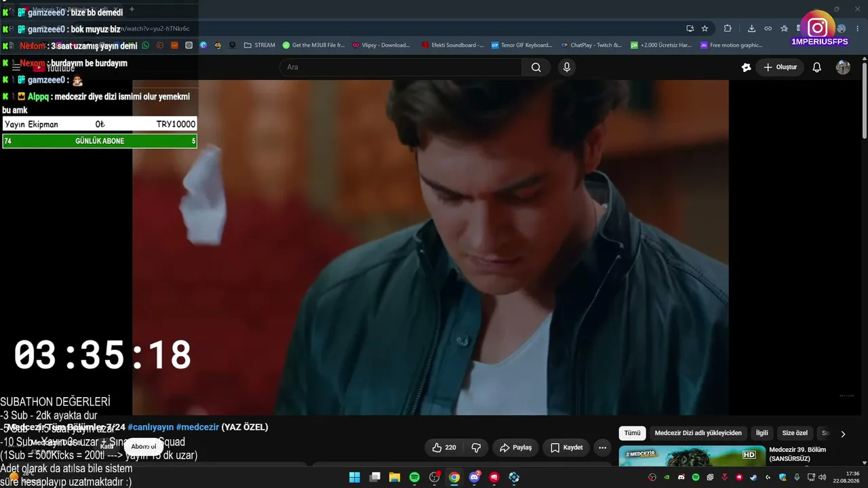
Task: Open the volume icon in system tray
Action: (x=823, y=477)
